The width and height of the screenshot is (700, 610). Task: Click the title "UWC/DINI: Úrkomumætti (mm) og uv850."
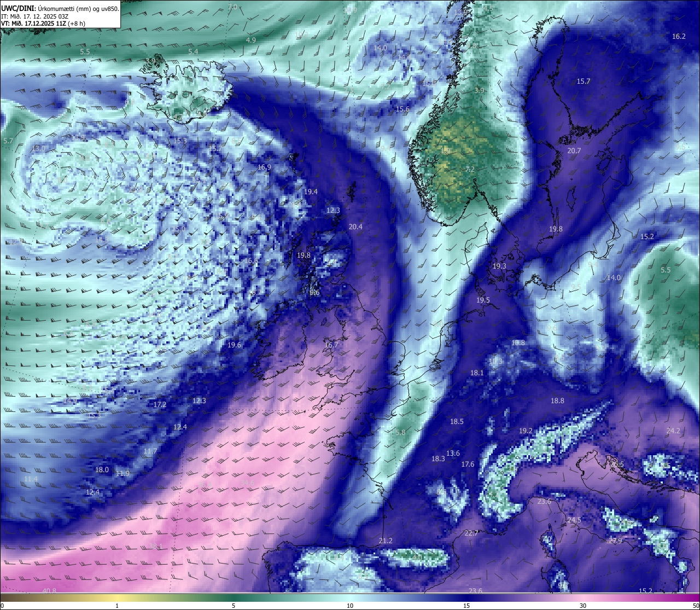click(60, 8)
